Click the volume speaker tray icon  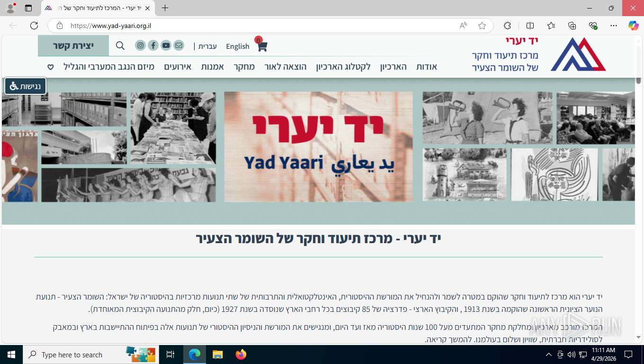(x=571, y=355)
